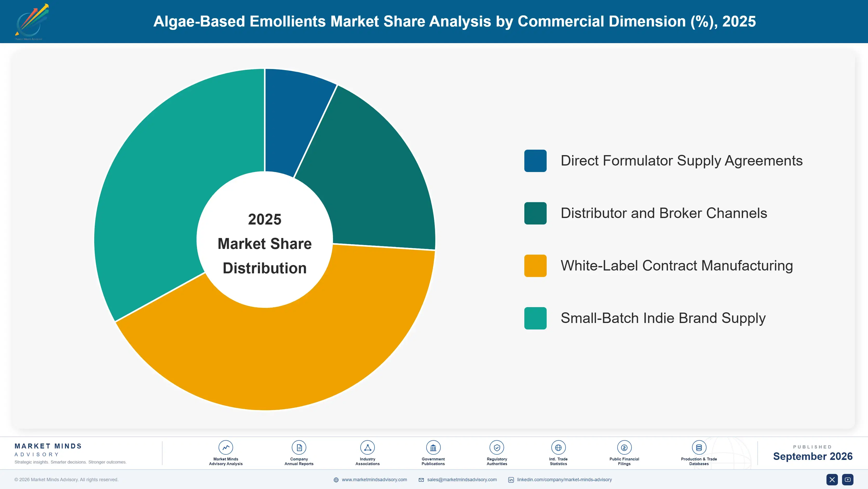The image size is (868, 489).
Task: Select the Production & Trade Databases icon
Action: coord(699,447)
